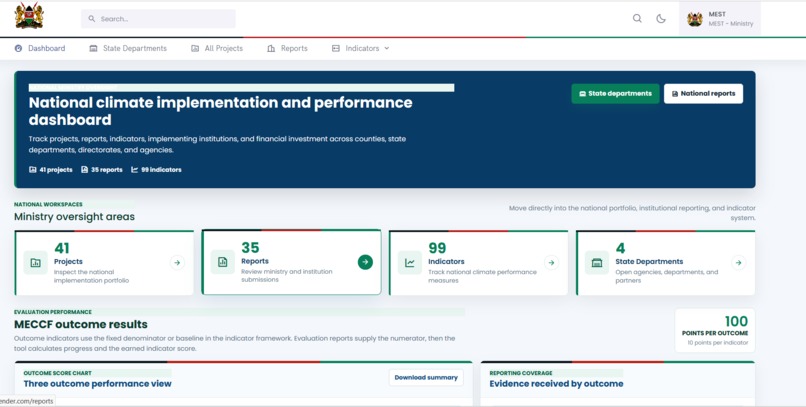The height and width of the screenshot is (407, 806).
Task: Click the Indicators card line-chart icon
Action: point(410,263)
